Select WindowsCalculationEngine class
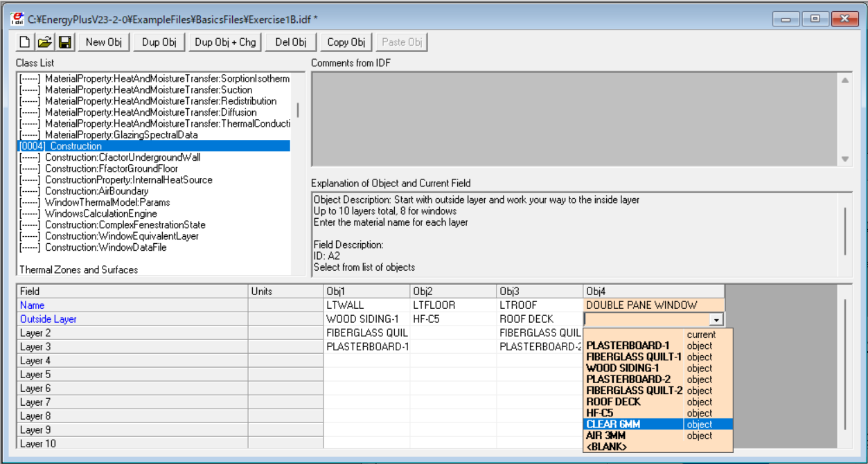Screen dimensions: 868x464 [x=154, y=213]
